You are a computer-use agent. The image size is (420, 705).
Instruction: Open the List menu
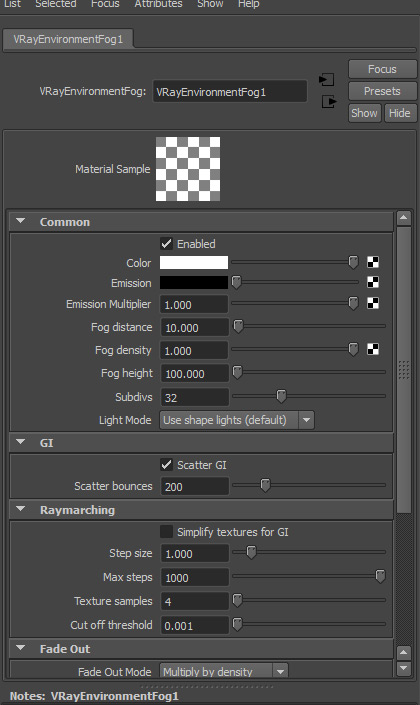click(x=12, y=4)
